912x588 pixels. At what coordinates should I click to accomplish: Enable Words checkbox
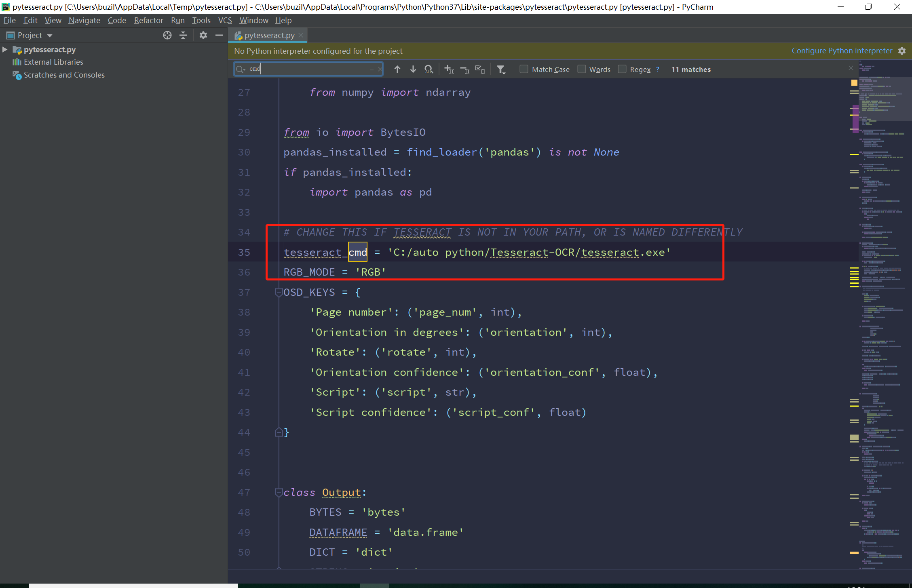tap(581, 69)
